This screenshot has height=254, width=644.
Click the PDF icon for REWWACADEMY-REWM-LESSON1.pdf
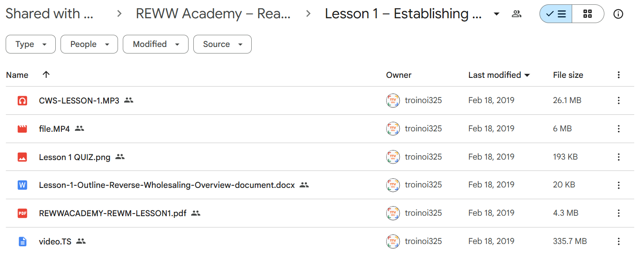click(22, 213)
